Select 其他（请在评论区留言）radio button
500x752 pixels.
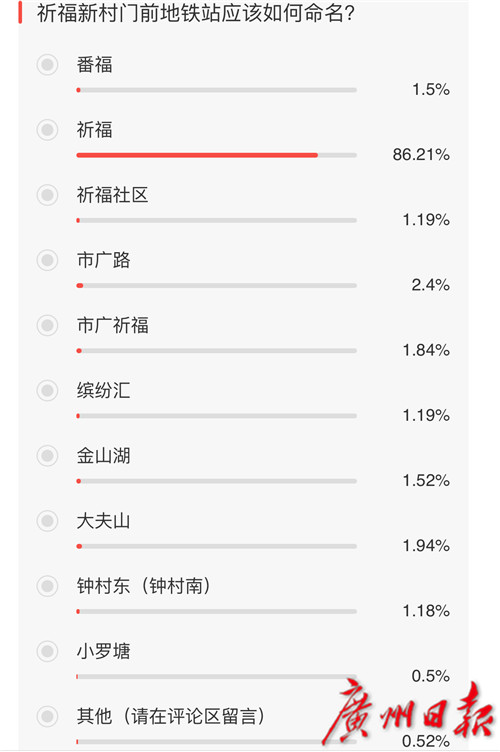click(47, 717)
